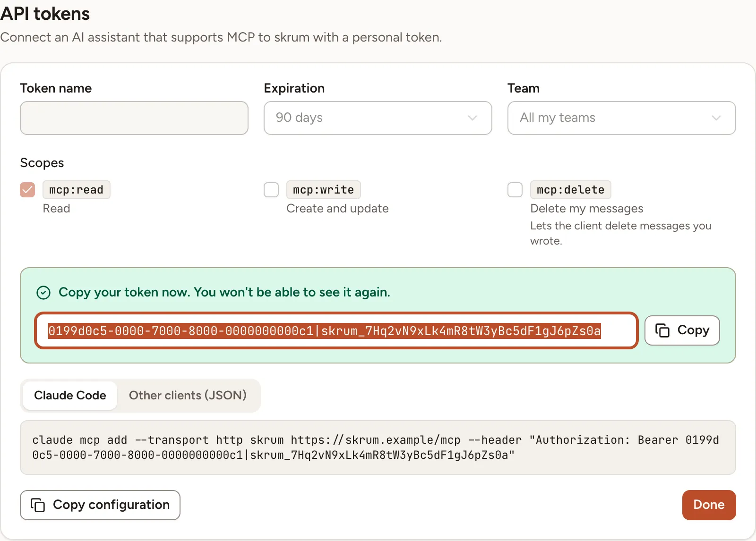Screen dimensions: 756x541
Task: Click the green check circle icon
Action: [x=43, y=293]
